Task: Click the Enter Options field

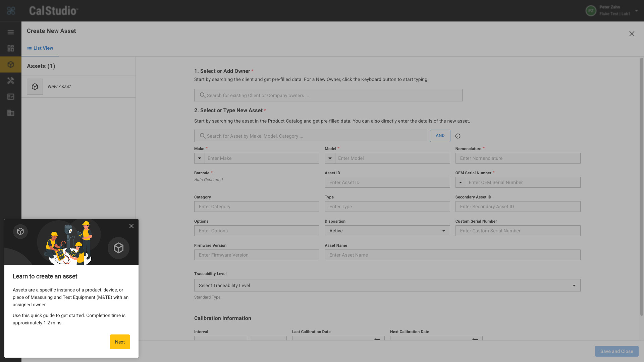Action: [x=257, y=231]
